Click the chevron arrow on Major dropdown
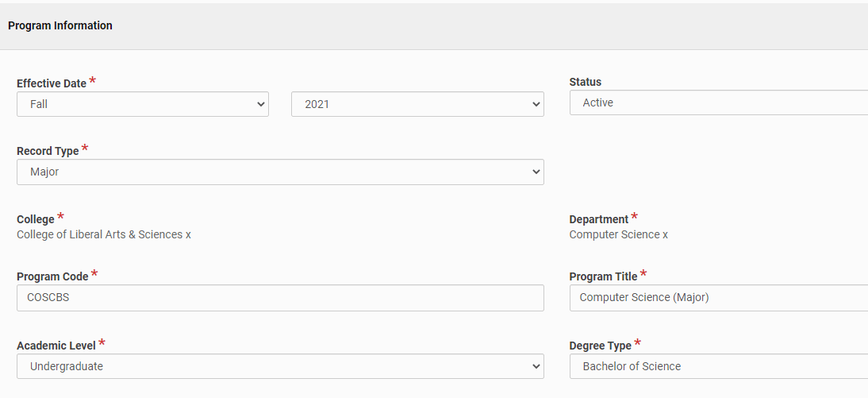868x398 pixels. (x=536, y=172)
